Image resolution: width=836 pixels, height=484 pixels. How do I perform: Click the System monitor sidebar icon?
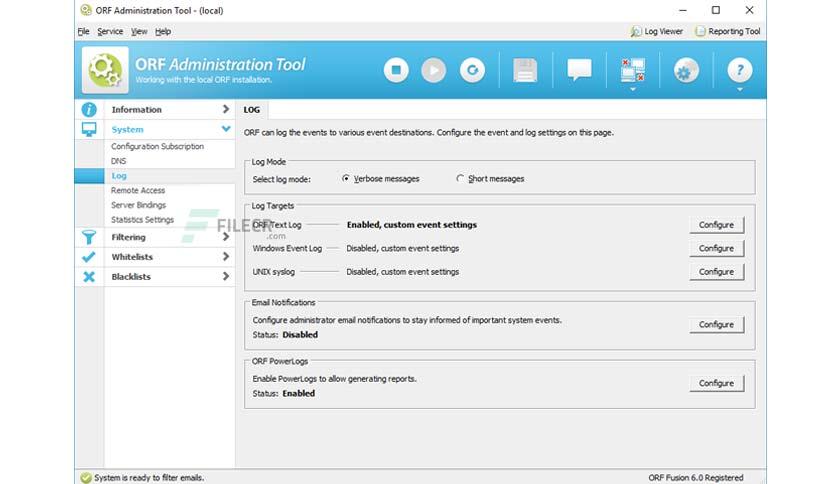click(x=89, y=130)
